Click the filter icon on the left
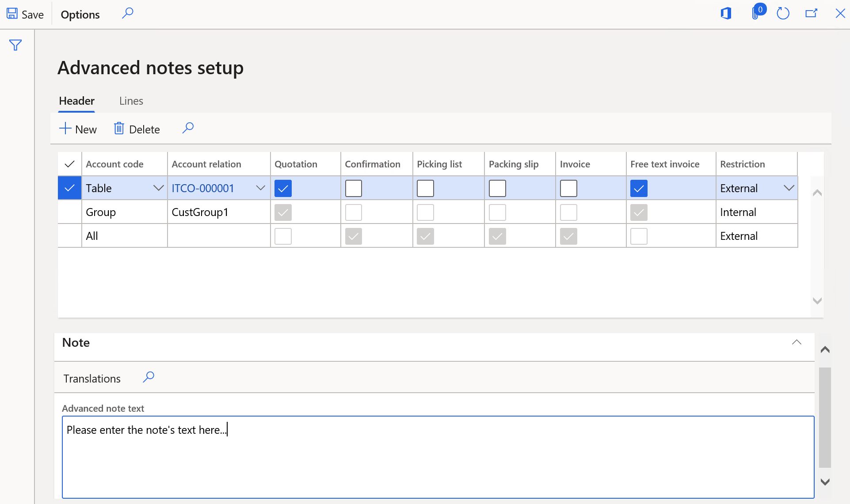The height and width of the screenshot is (504, 850). pyautogui.click(x=15, y=45)
